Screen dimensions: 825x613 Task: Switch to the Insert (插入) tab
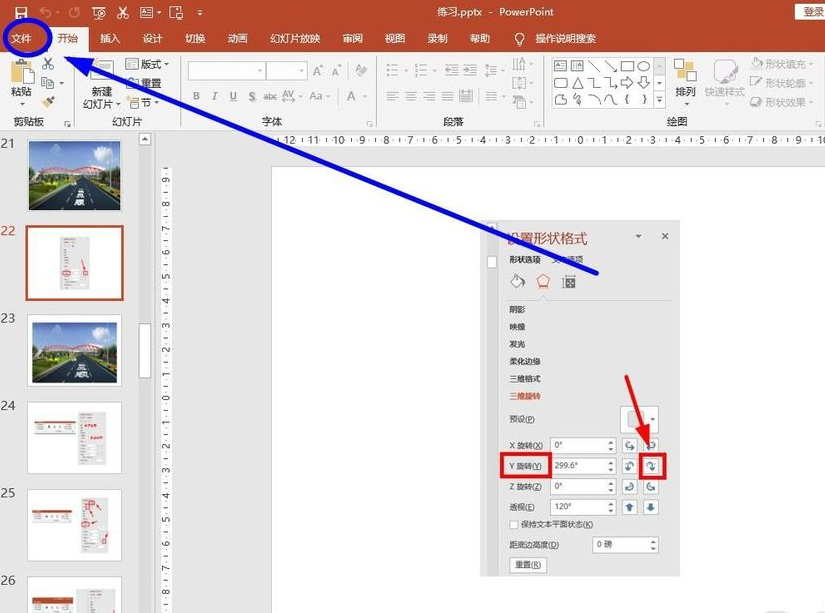[110, 39]
